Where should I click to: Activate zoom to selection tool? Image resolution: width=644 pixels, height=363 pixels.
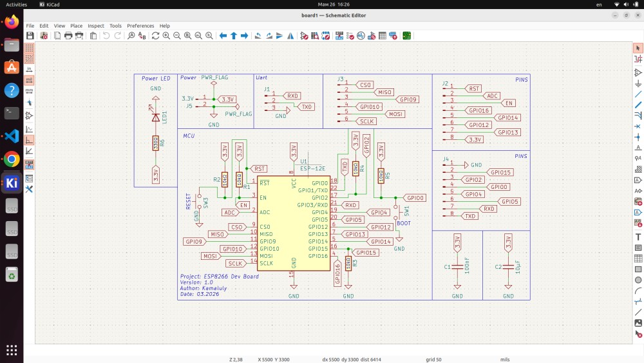tap(209, 35)
